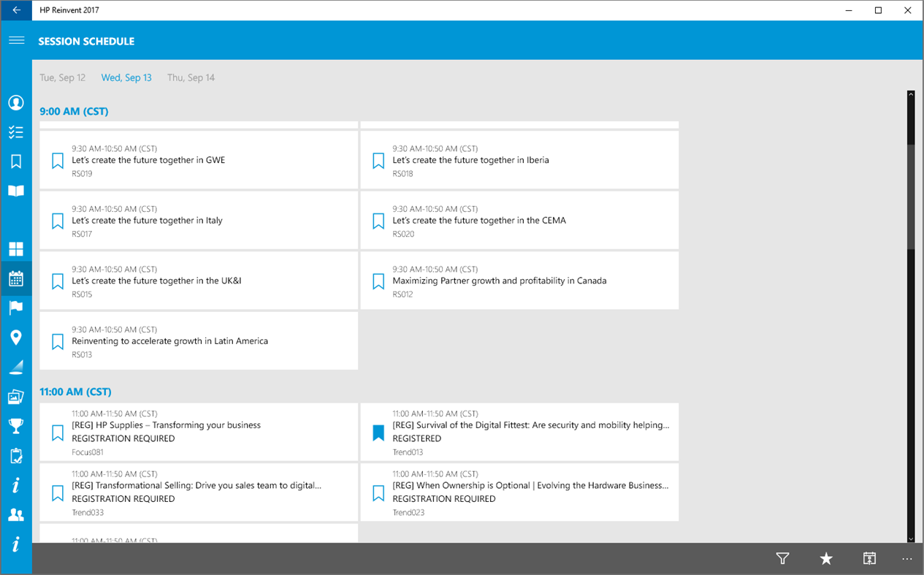Select the book/reader icon in the sidebar
This screenshot has width=924, height=575.
click(x=16, y=191)
